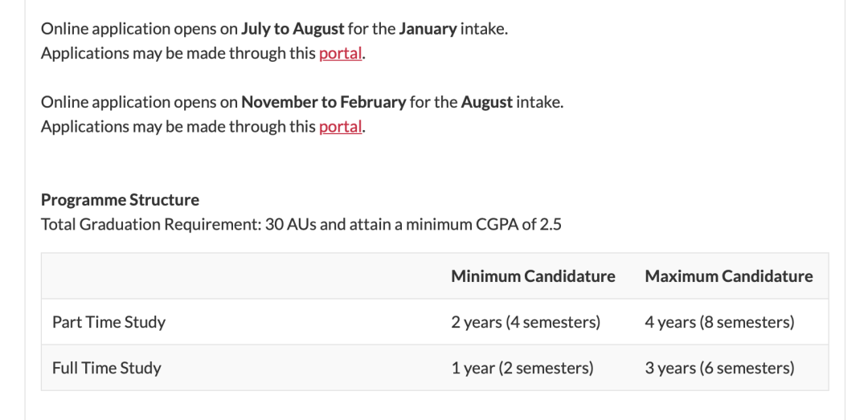This screenshot has width=868, height=420.
Task: Click the 1 year (2 semesters) cell
Action: coord(522,368)
